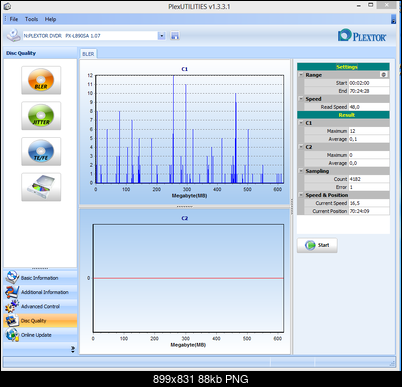
Task: Click the Basic Information icon
Action: 12,277
